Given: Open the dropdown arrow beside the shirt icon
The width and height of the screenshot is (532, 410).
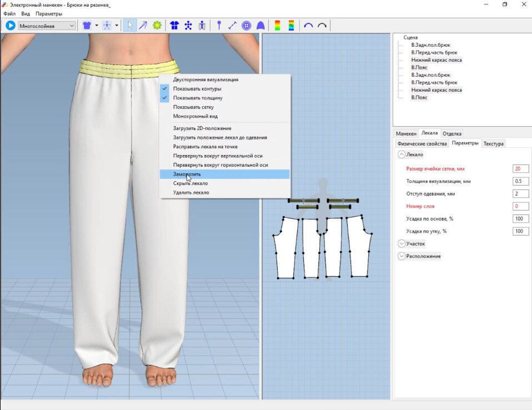Looking at the screenshot, I should [97, 26].
